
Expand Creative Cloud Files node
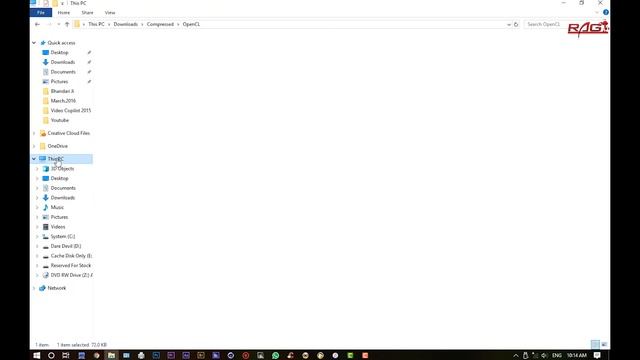click(x=34, y=133)
